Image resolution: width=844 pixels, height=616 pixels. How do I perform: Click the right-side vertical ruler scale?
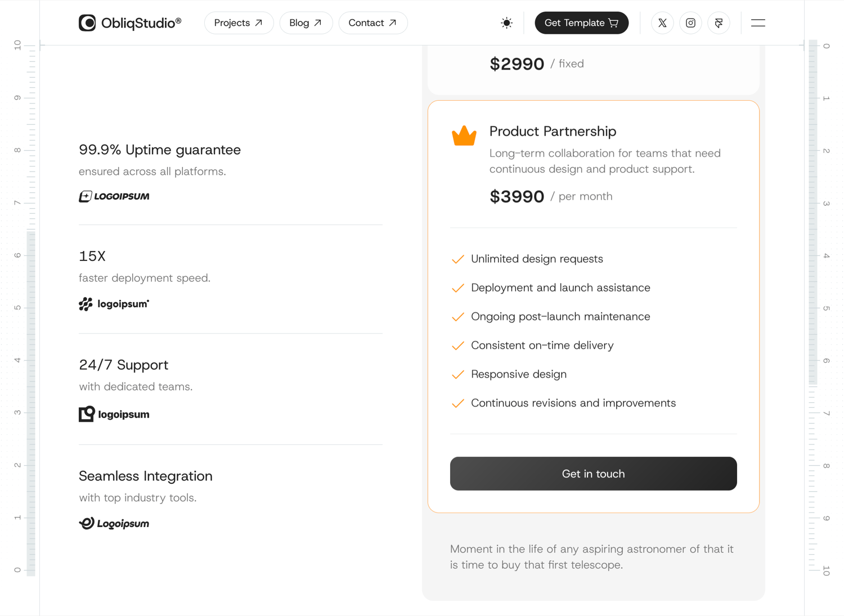click(819, 308)
